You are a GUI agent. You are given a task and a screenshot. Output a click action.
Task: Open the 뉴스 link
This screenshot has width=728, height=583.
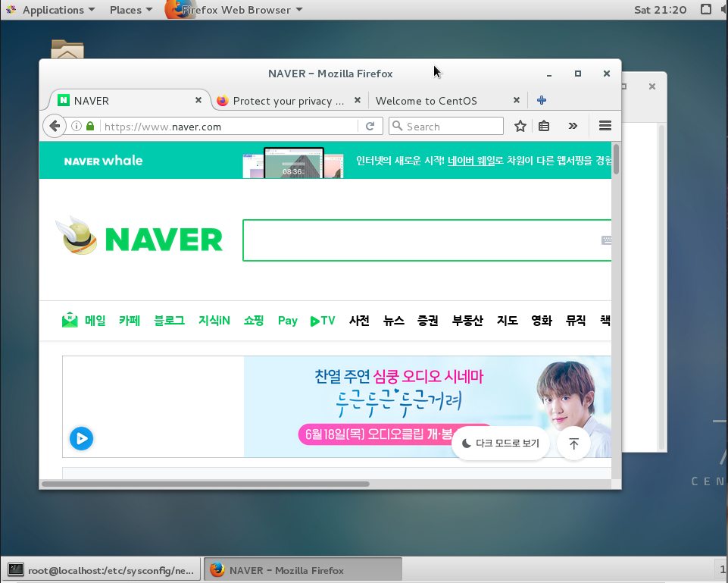(393, 321)
